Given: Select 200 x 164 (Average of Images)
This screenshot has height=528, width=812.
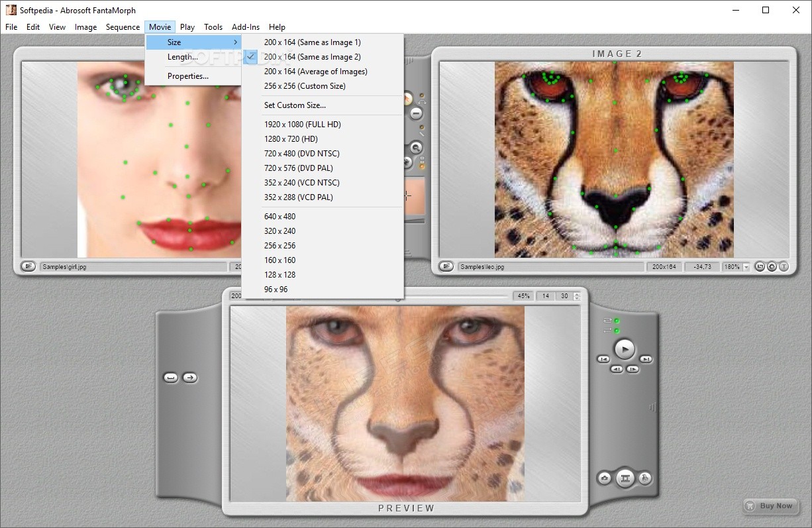Looking at the screenshot, I should pos(323,72).
